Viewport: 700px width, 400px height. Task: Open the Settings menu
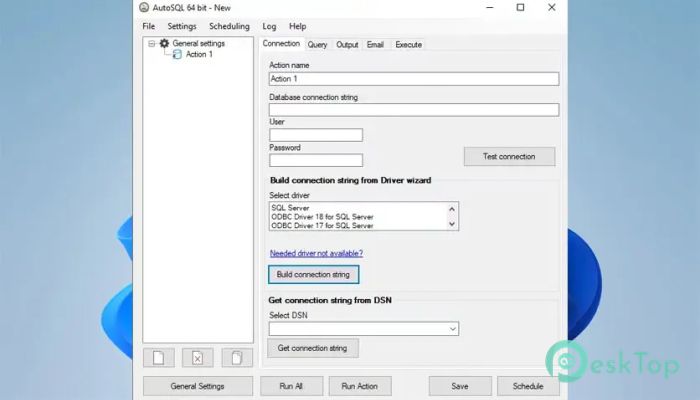click(182, 26)
